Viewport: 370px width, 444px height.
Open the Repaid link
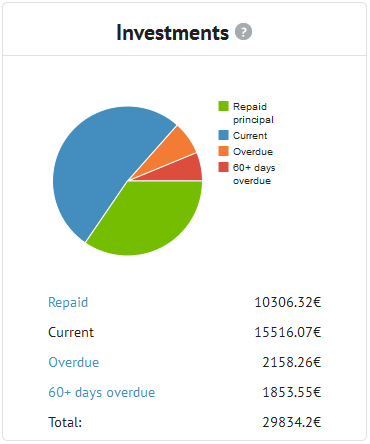click(x=68, y=303)
